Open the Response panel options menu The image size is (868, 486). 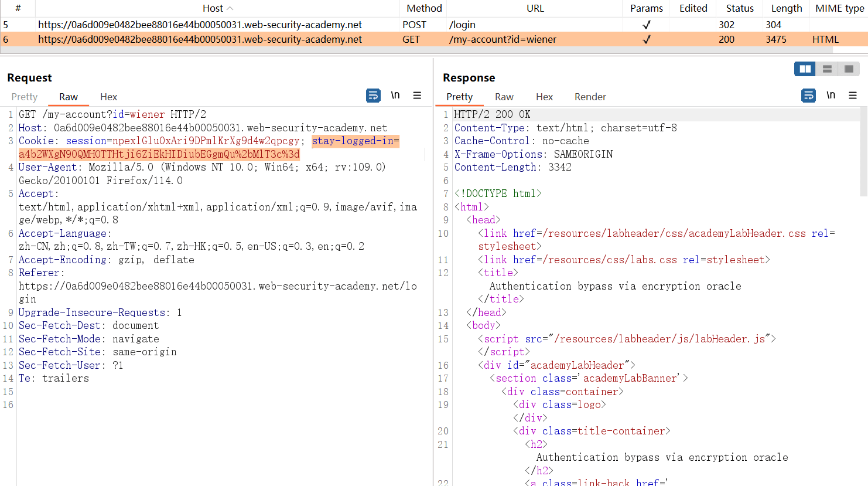pos(852,96)
